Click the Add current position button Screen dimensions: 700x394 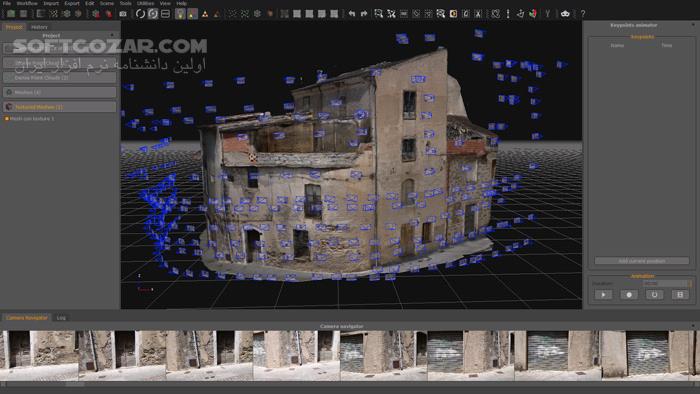642,261
